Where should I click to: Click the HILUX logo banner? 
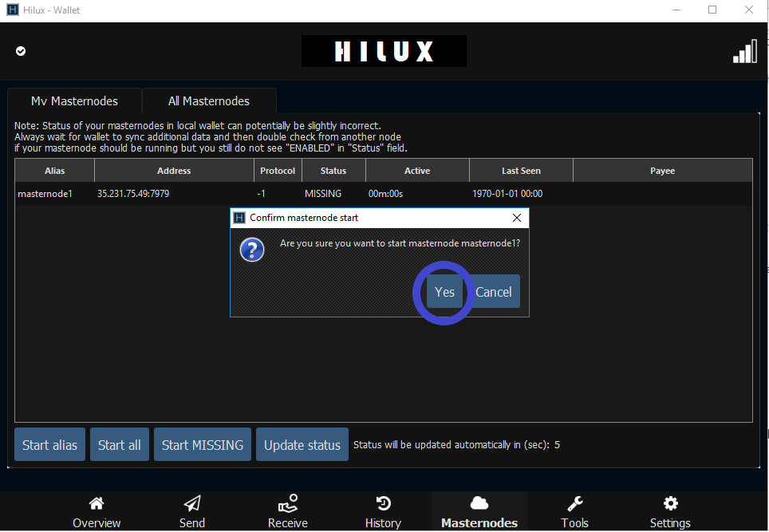(384, 51)
